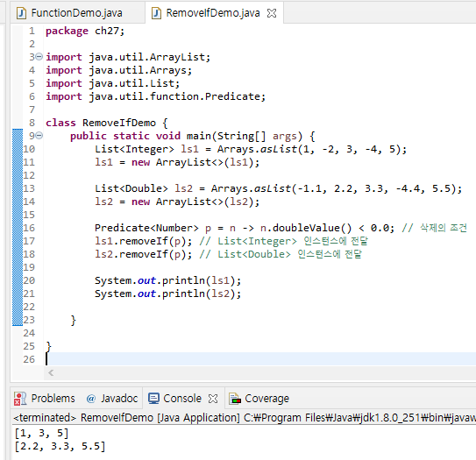Image resolution: width=476 pixels, height=460 pixels.
Task: Click the Java file icon on RemoveIfDemo.java tab
Action: tap(156, 13)
